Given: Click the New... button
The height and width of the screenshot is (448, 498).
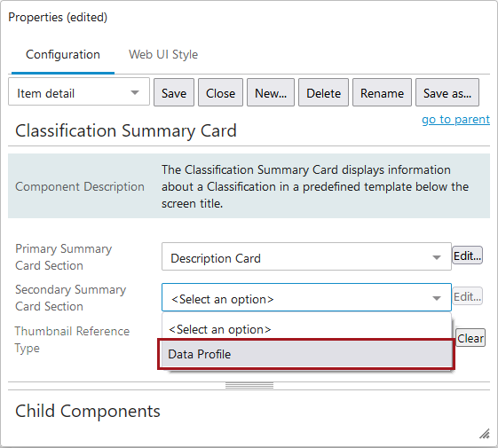Looking at the screenshot, I should click(271, 92).
